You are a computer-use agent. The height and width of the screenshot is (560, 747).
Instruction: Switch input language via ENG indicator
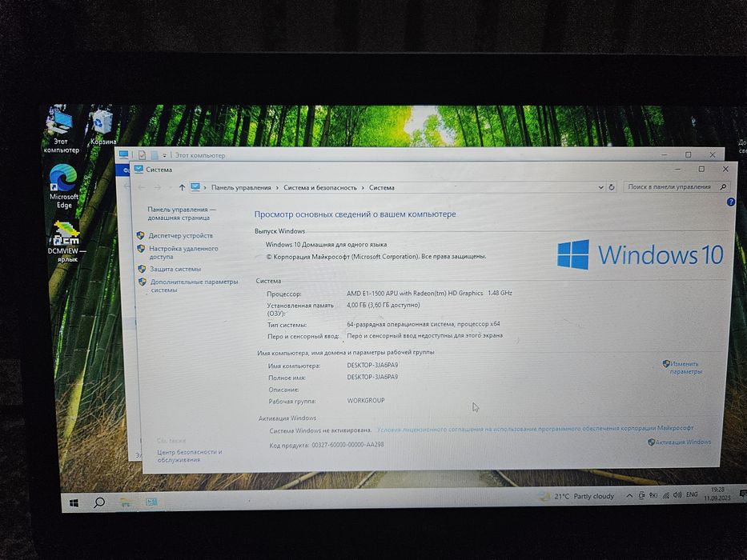(692, 494)
